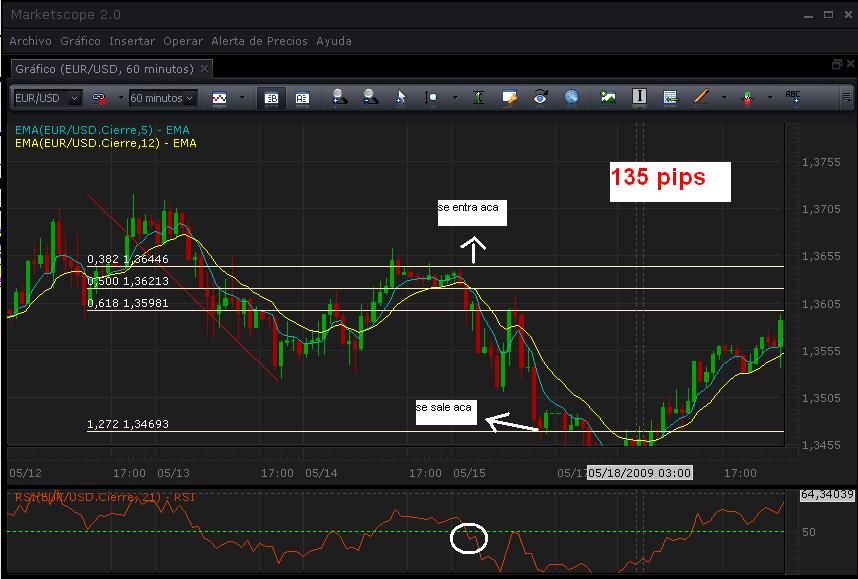
Task: Toggle the A price mode button
Action: coord(301,98)
